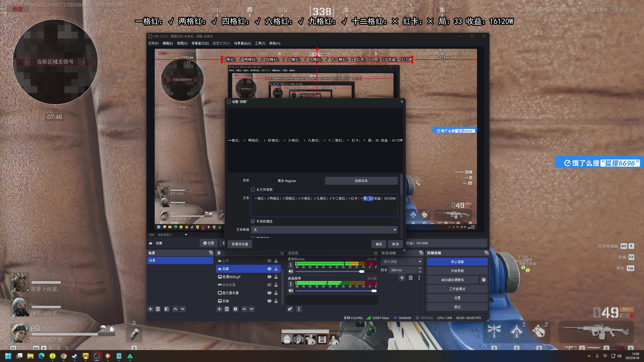644x362 pixels.
Task: Open 帮助(H) menu
Action: (x=275, y=43)
